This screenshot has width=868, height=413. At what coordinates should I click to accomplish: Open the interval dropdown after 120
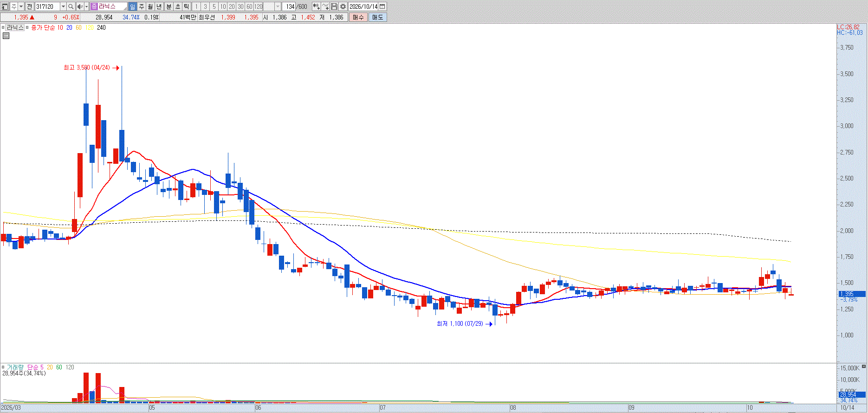pyautogui.click(x=278, y=6)
